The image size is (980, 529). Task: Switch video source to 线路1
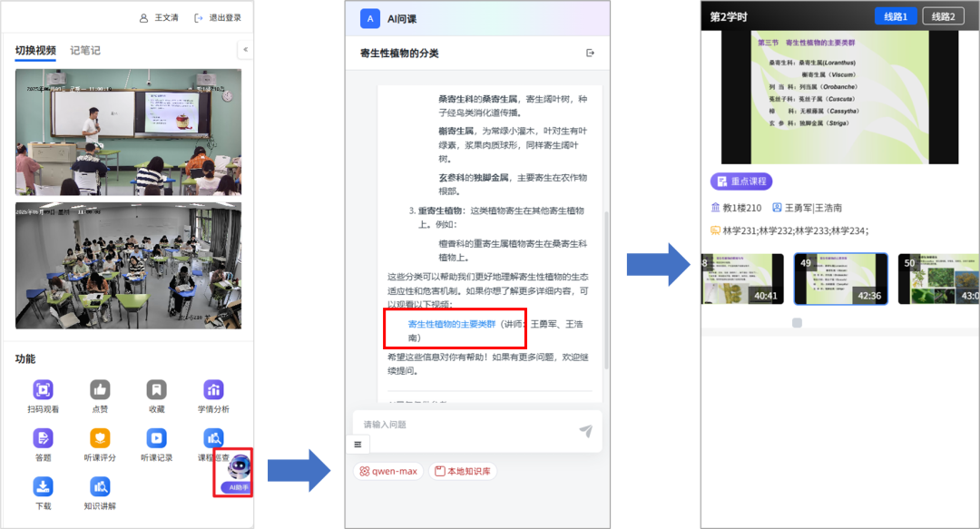click(896, 16)
